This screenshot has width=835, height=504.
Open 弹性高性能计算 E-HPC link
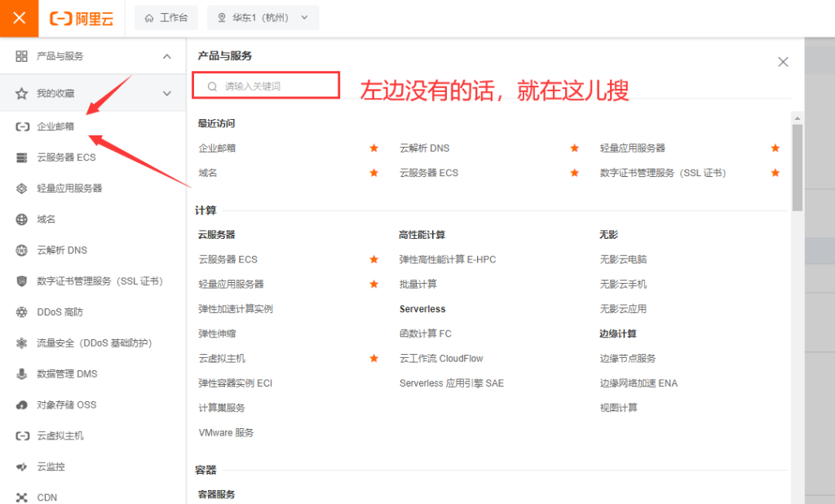click(x=448, y=259)
